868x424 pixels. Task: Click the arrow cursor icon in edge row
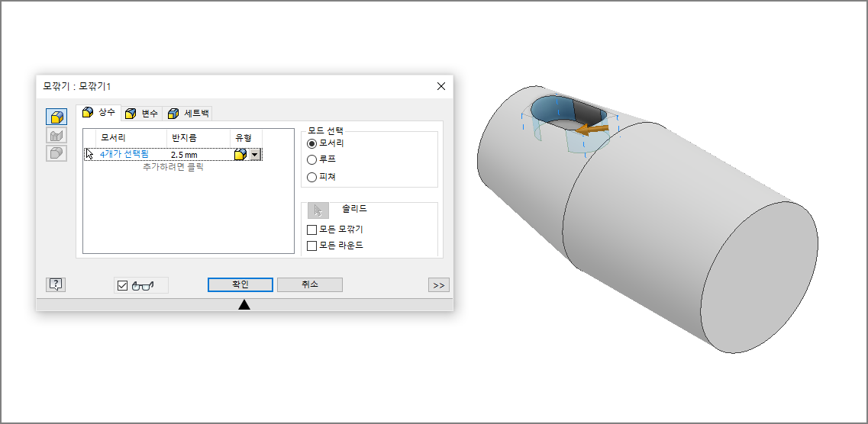[x=89, y=154]
